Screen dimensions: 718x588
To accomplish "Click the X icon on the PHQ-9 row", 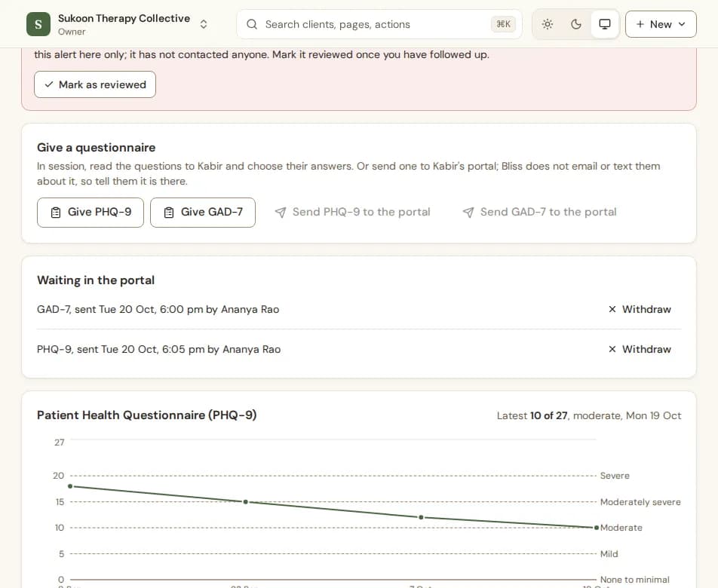I will (x=612, y=349).
